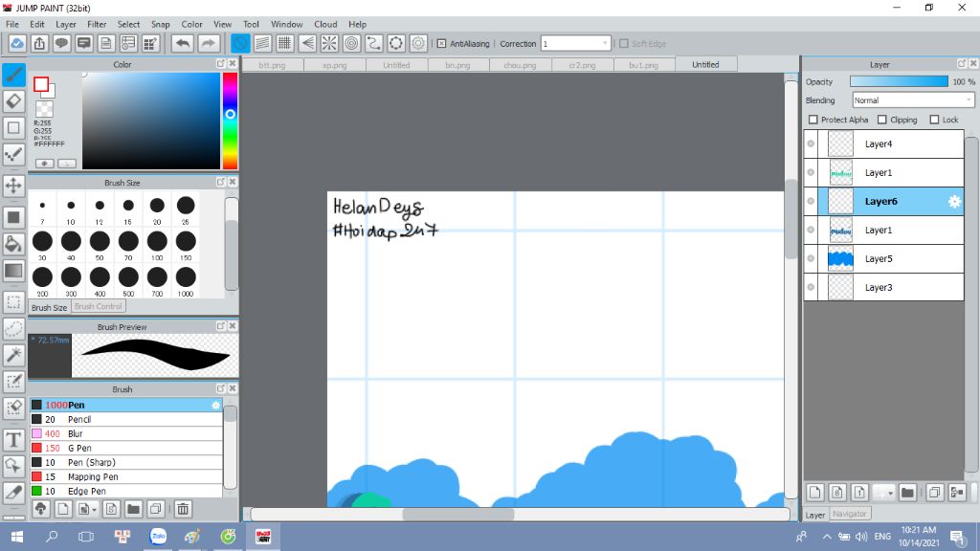Open the Layer menu
The height and width of the screenshot is (551, 980).
pos(66,24)
